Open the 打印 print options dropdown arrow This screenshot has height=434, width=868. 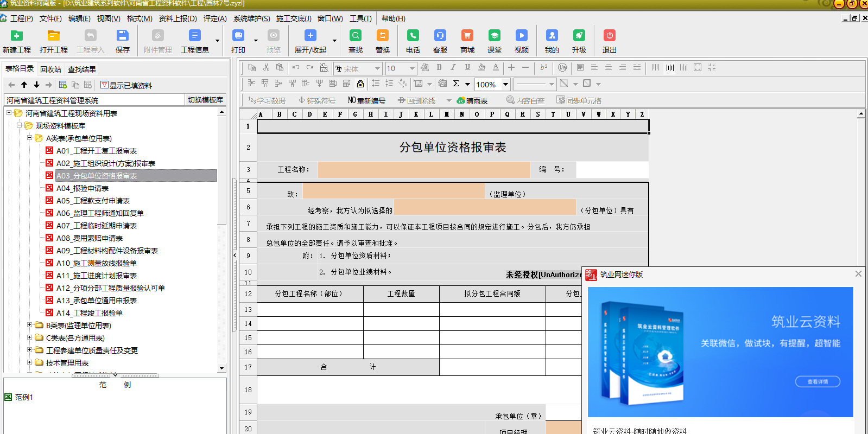(x=256, y=40)
